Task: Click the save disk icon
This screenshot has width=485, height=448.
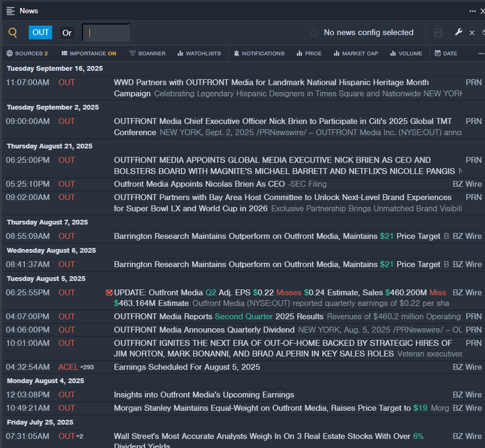Action: [438, 33]
